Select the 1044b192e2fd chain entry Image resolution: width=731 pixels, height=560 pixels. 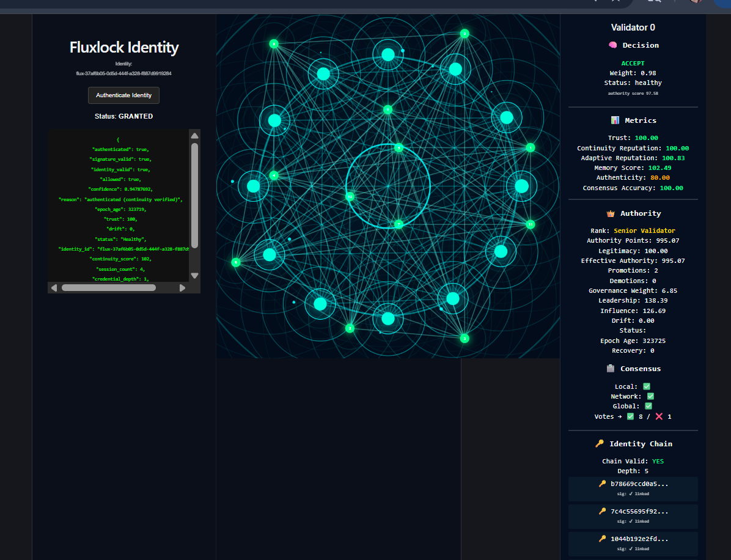633,543
